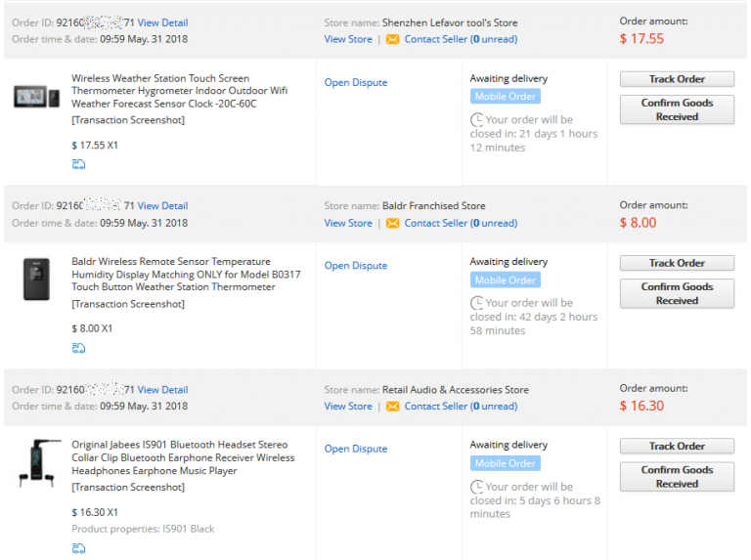This screenshot has width=751, height=560.
Task: Click shipping truck icon under Baldr sensor item
Action: pos(78,348)
